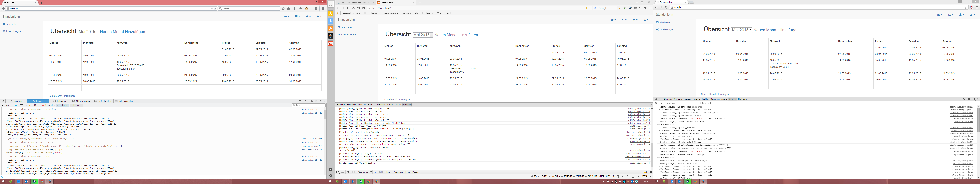Toggle the Logbuch filter in Firefox console
This screenshot has height=184, width=980.
point(62,105)
